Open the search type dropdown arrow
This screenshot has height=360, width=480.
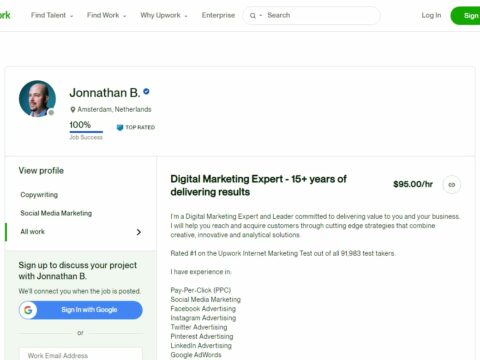point(261,15)
